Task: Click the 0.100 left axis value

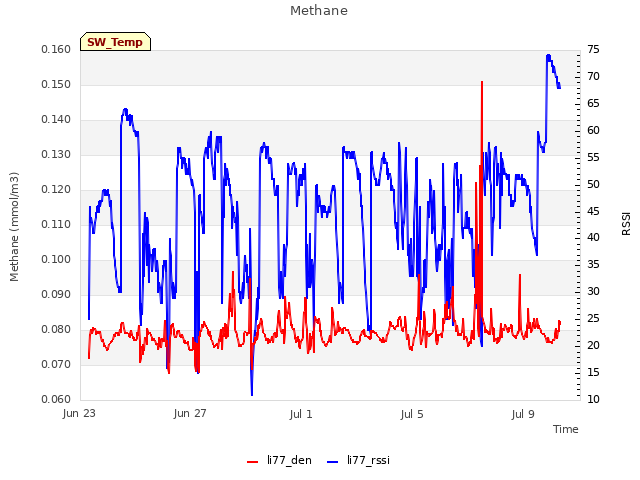Action: pos(56,260)
